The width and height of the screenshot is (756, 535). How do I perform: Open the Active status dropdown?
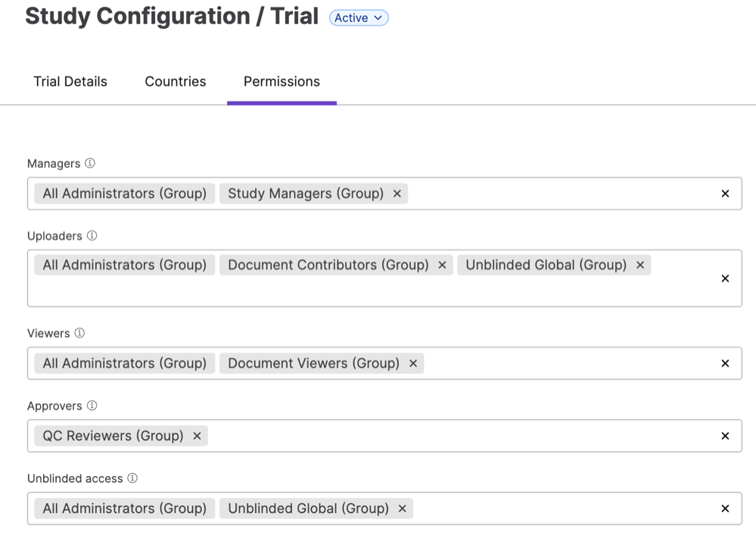tap(359, 18)
